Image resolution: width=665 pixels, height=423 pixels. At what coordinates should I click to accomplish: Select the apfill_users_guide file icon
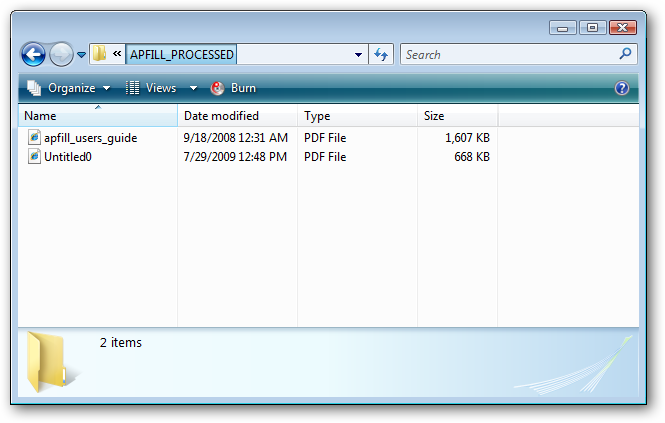tap(34, 137)
